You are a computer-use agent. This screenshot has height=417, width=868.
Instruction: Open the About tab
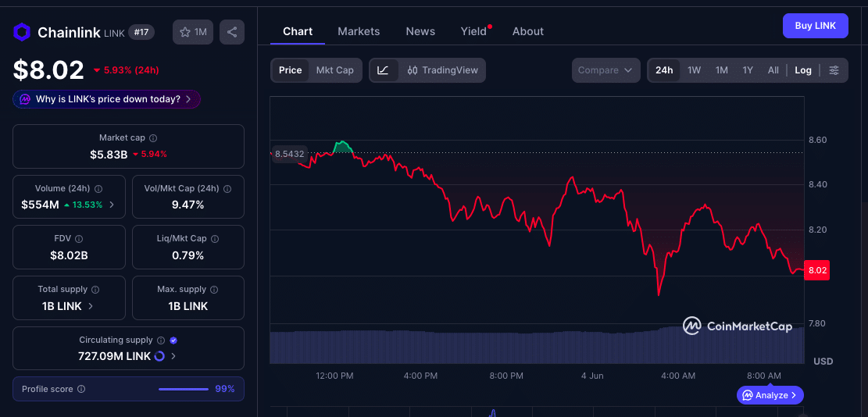tap(527, 31)
